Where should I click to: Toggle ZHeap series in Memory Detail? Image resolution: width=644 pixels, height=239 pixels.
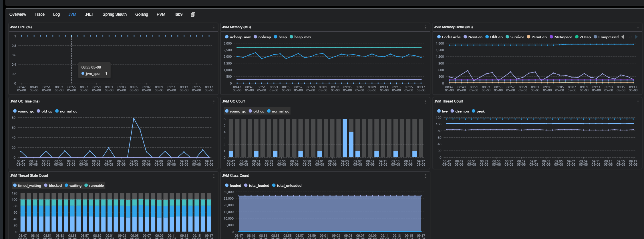[x=583, y=37]
